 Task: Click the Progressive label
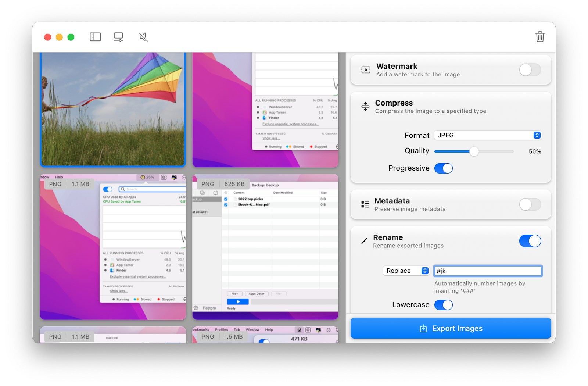(409, 168)
